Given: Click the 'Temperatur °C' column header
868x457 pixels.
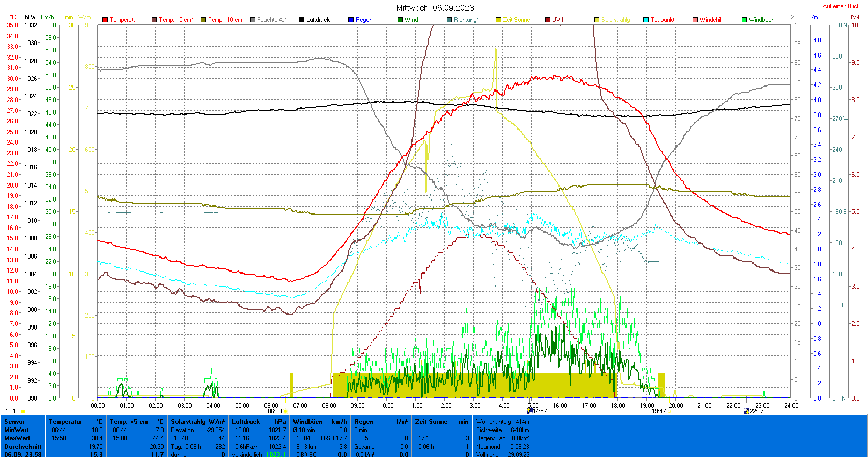Looking at the screenshot, I should click(x=76, y=422).
